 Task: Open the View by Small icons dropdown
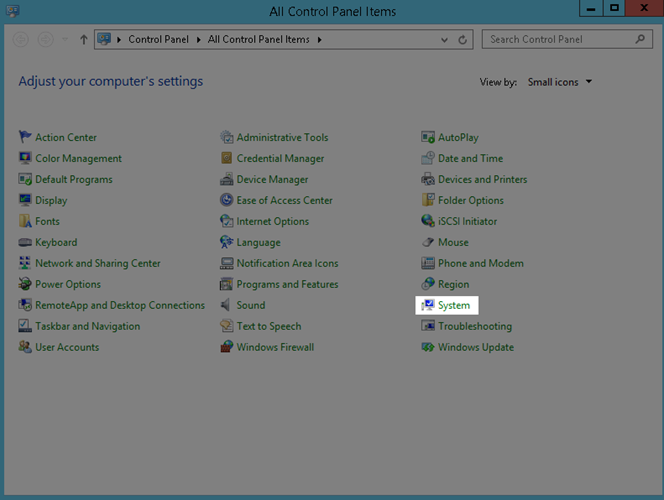click(x=559, y=82)
